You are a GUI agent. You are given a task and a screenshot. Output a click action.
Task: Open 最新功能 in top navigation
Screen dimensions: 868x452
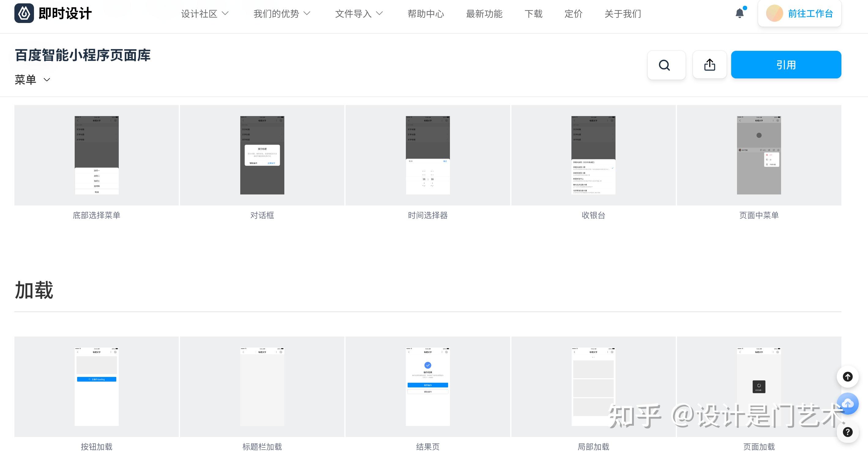pyautogui.click(x=484, y=14)
